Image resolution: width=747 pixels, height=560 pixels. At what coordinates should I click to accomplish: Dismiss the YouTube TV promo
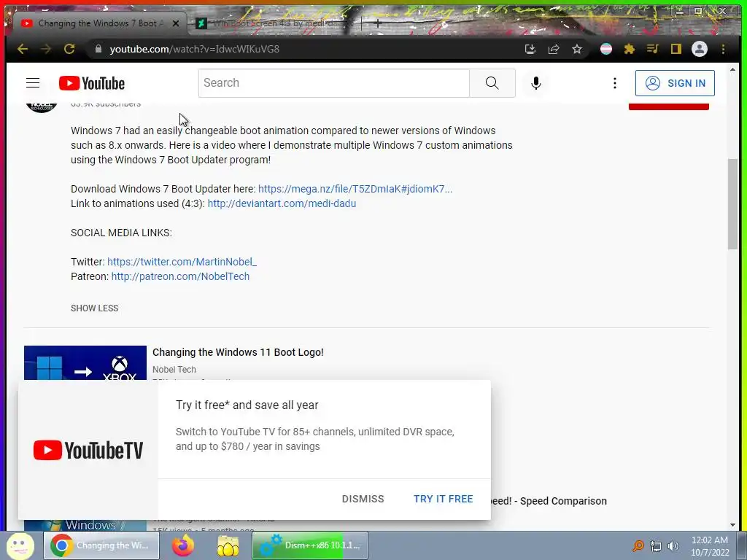click(363, 499)
